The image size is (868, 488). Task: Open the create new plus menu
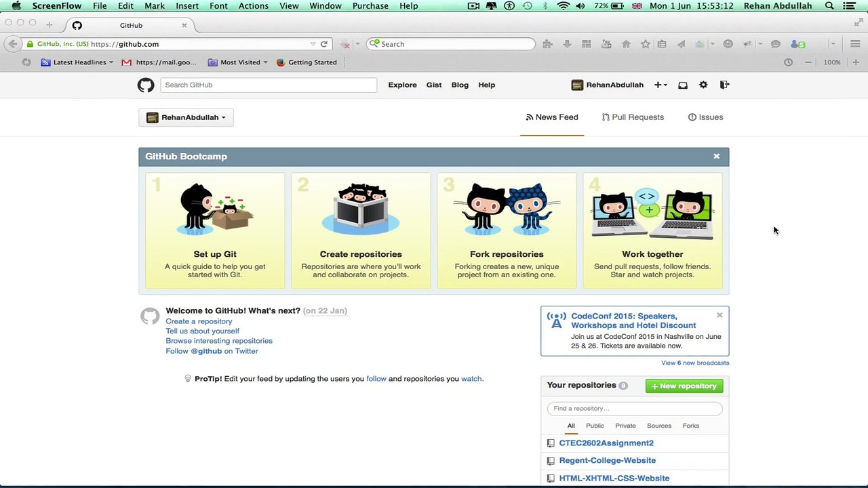pos(660,85)
